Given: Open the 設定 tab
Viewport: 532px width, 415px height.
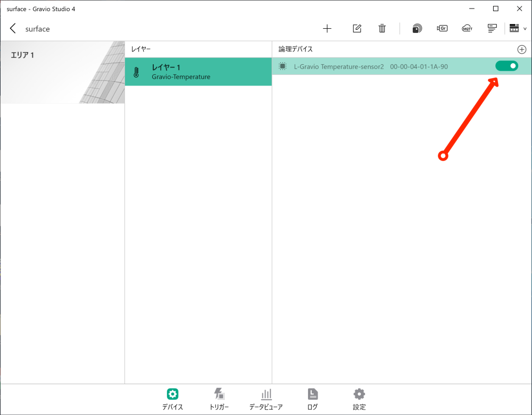Looking at the screenshot, I should (x=359, y=399).
